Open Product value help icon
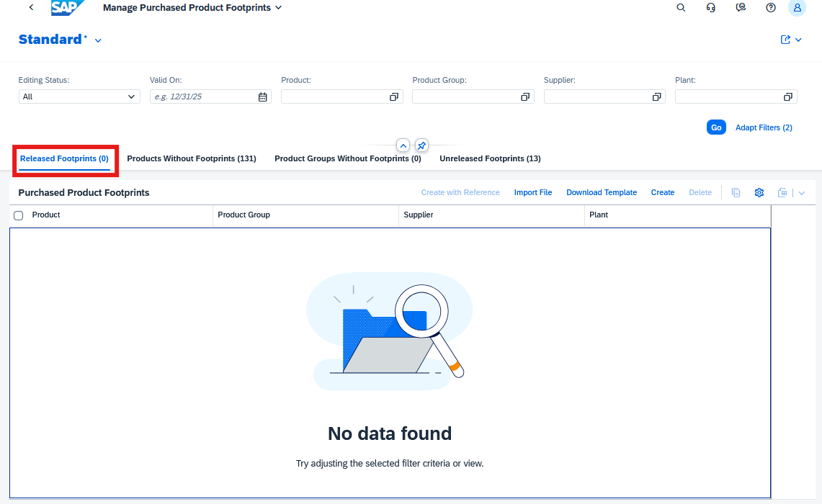The width and height of the screenshot is (822, 504). tap(393, 97)
